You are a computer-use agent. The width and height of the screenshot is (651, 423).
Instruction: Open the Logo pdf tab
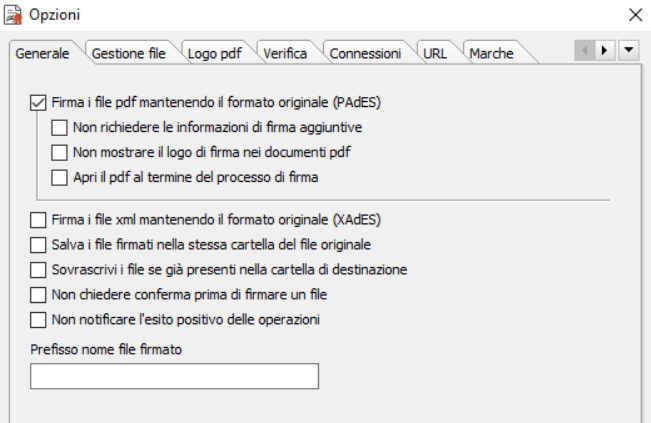point(215,54)
